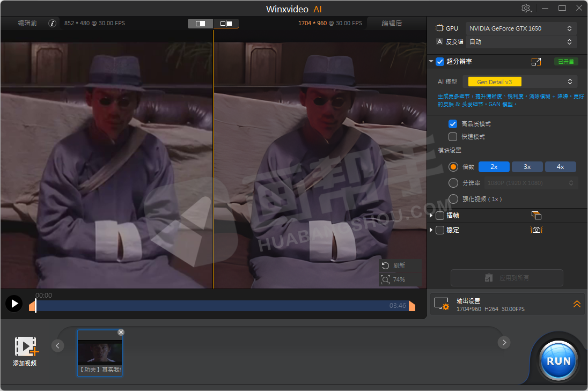This screenshot has width=588, height=391.
Task: Click the GPU chip icon
Action: click(x=439, y=28)
